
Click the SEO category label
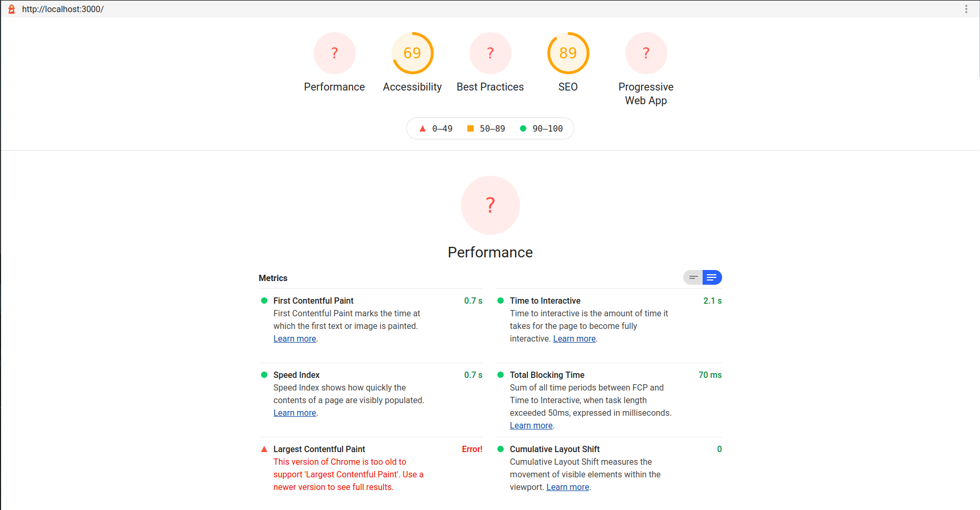tap(568, 87)
